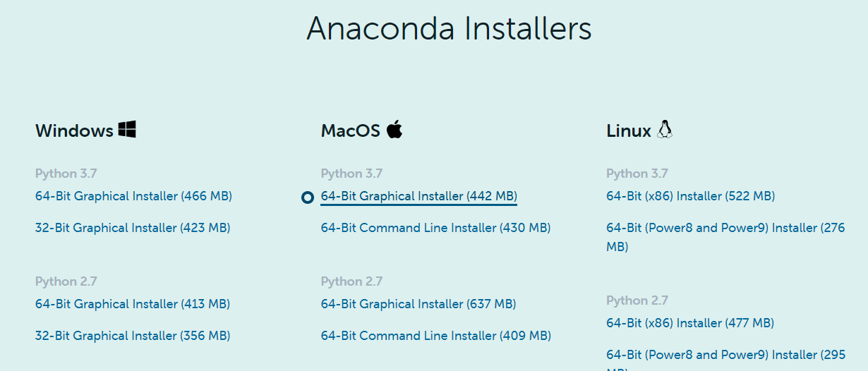
Task: Download MacOS Python 3.7 64-Bit Graphical Installer (442 MB)
Action: coord(419,196)
